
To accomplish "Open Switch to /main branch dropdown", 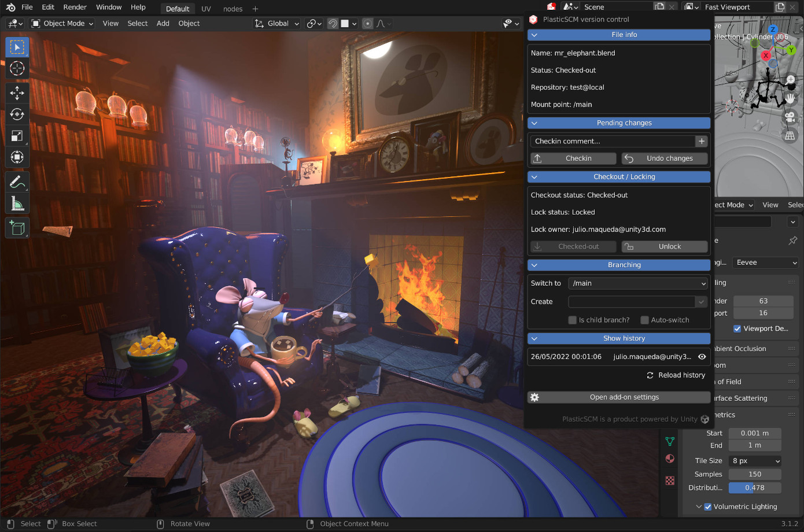I will point(638,283).
